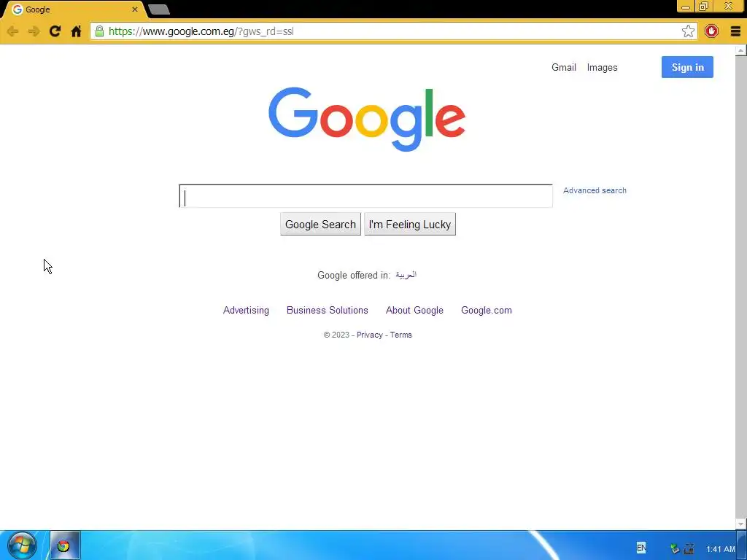Viewport: 747px width, 560px height.
Task: Click the scrollbar up arrow
Action: pyautogui.click(x=741, y=50)
